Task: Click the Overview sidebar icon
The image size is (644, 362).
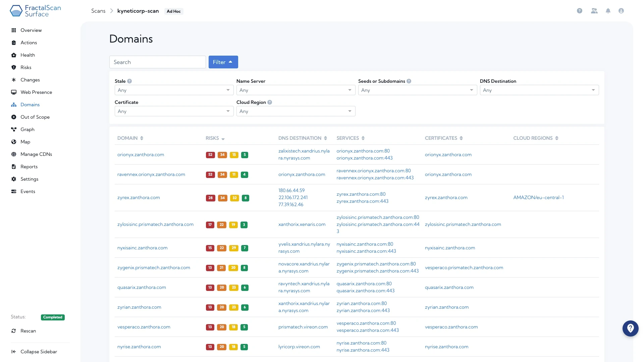Action: (x=14, y=30)
